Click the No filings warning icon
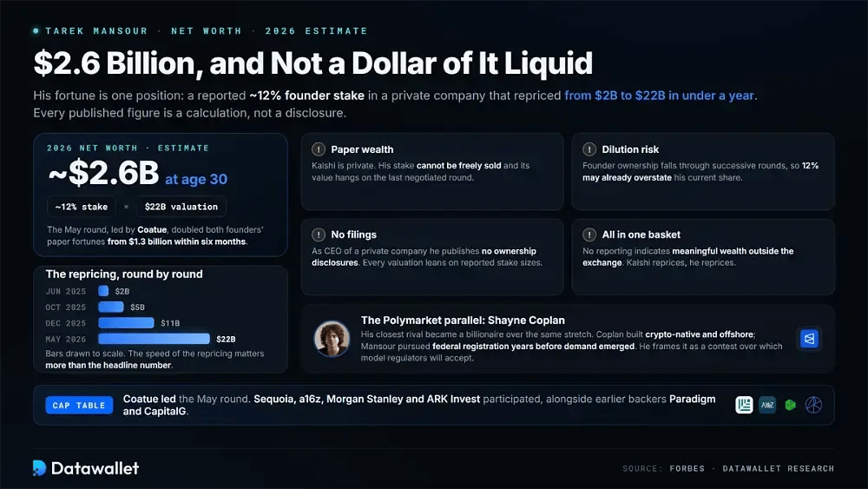The height and width of the screenshot is (489, 868). click(319, 235)
